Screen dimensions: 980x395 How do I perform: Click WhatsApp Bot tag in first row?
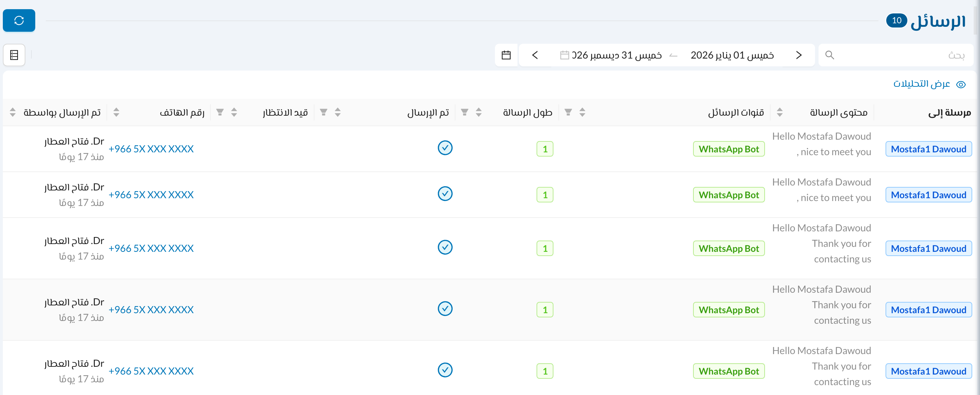point(729,149)
